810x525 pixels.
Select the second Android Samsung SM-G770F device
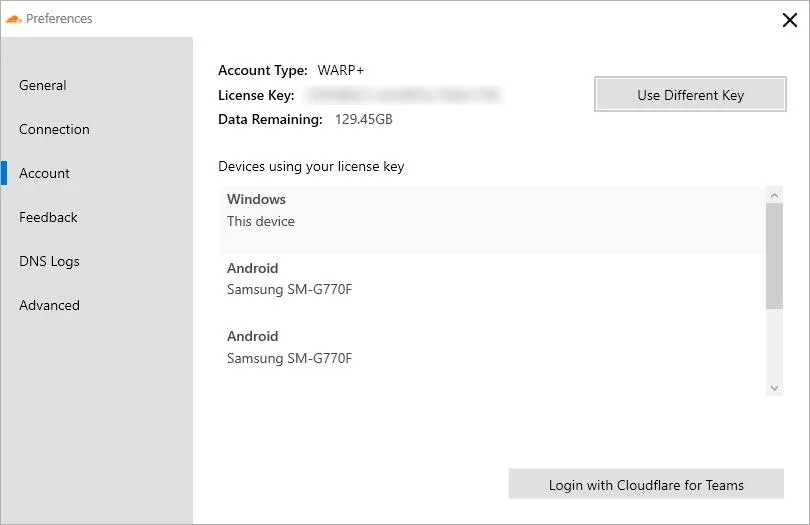[490, 348]
